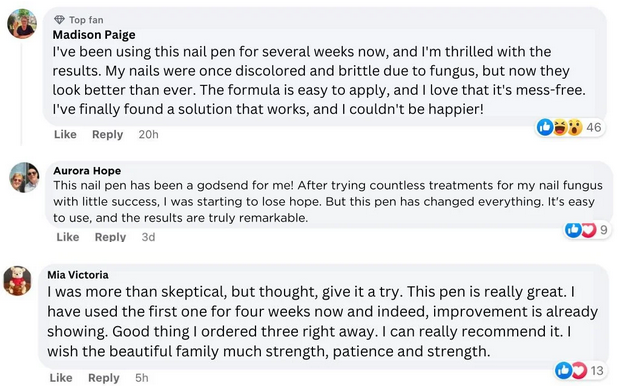Image resolution: width=620 pixels, height=386 pixels.
Task: Open the Madison Paige name link
Action: click(94, 35)
